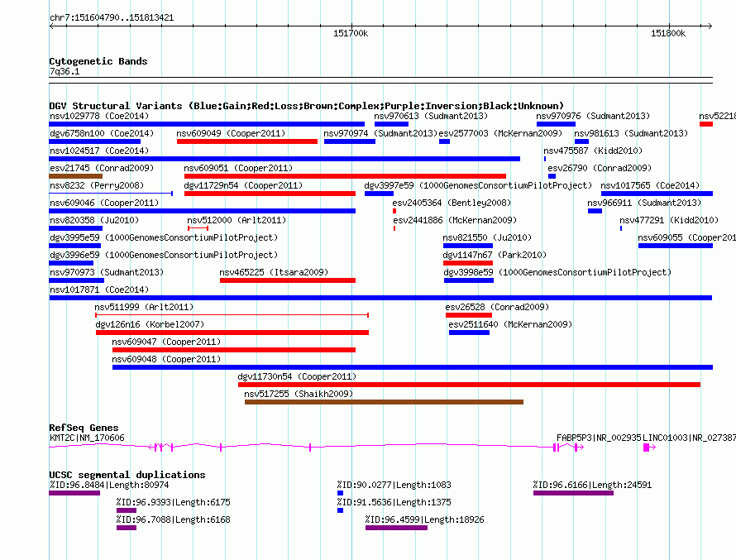This screenshot has width=736, height=560.
Task: Open nsv981613 (Sudmant2013) variant label
Action: (631, 133)
